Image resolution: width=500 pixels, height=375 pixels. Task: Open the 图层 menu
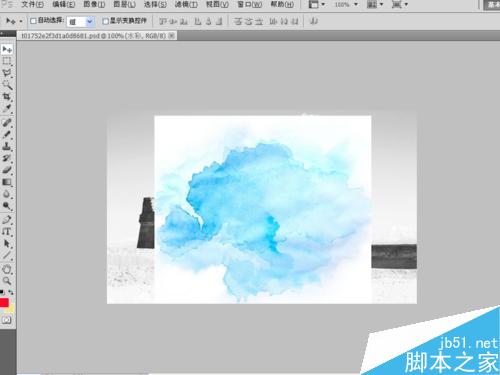tap(124, 4)
